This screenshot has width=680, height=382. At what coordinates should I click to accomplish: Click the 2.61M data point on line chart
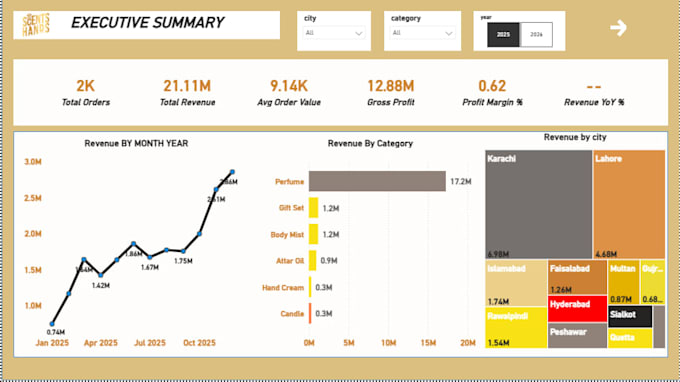point(216,189)
